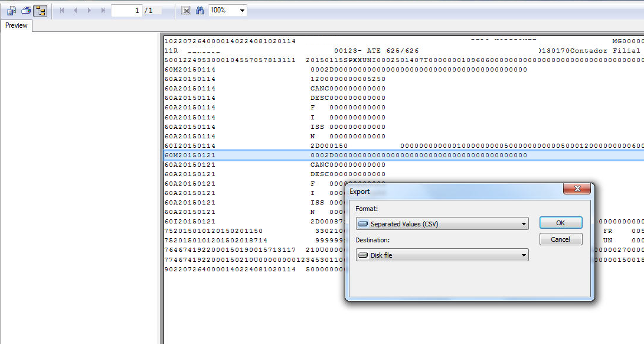Select the Preview tab
Screen dimensions: 644x344
(x=17, y=25)
